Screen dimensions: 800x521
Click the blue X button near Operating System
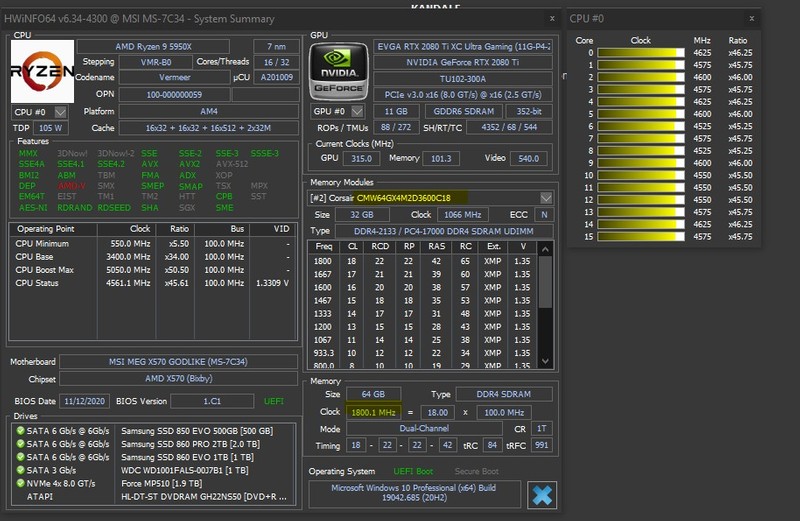[x=542, y=495]
